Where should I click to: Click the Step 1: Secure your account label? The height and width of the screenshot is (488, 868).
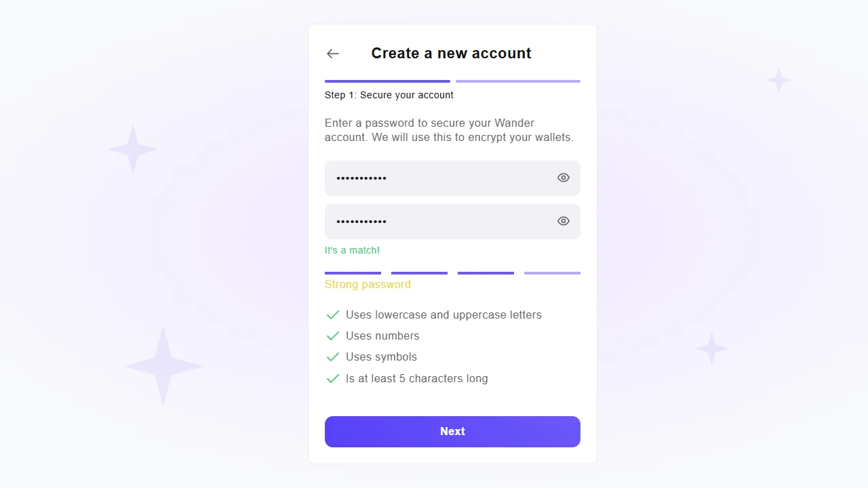(389, 95)
